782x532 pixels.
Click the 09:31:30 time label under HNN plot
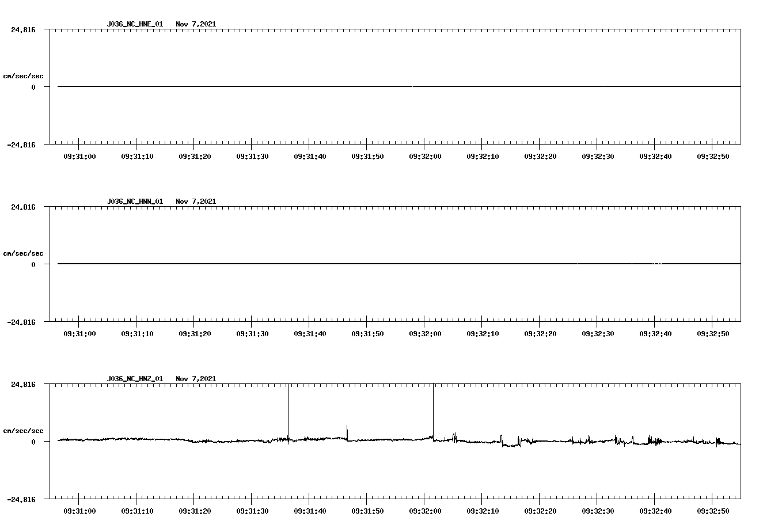coord(252,333)
